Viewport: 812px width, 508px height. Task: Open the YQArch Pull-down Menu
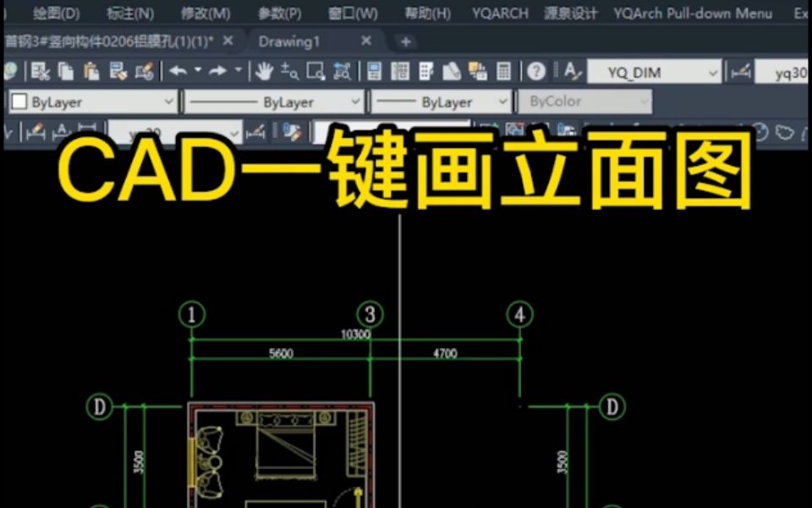click(x=694, y=14)
